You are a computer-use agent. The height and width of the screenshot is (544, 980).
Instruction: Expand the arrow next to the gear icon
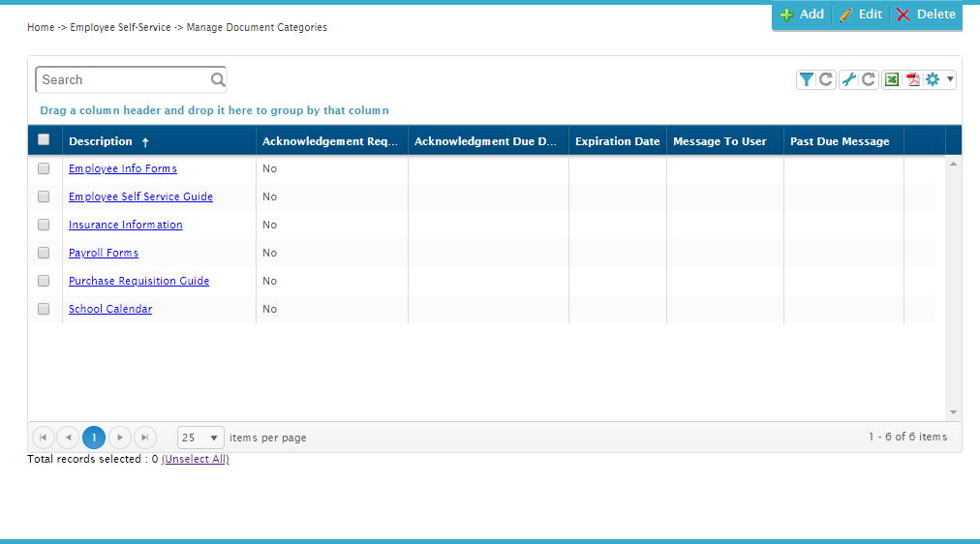pos(950,79)
